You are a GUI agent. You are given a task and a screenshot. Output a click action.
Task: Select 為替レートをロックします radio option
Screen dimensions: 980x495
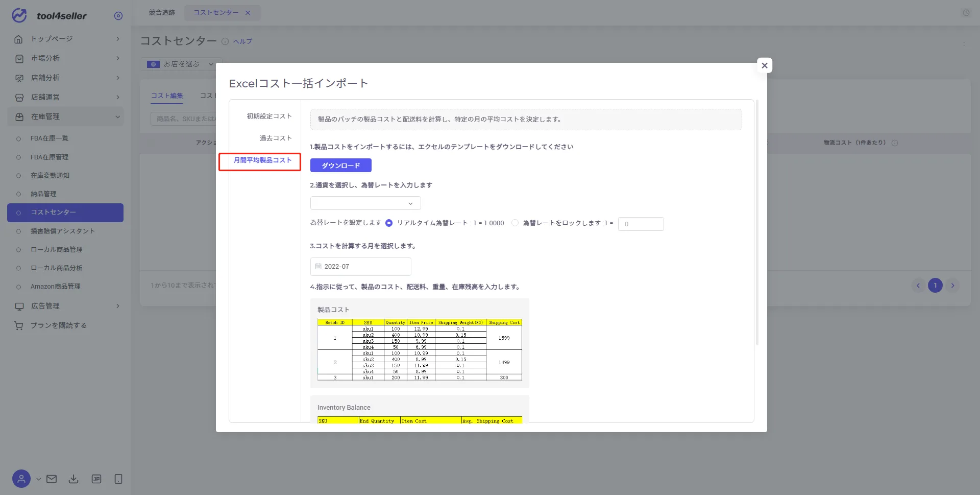pyautogui.click(x=515, y=223)
